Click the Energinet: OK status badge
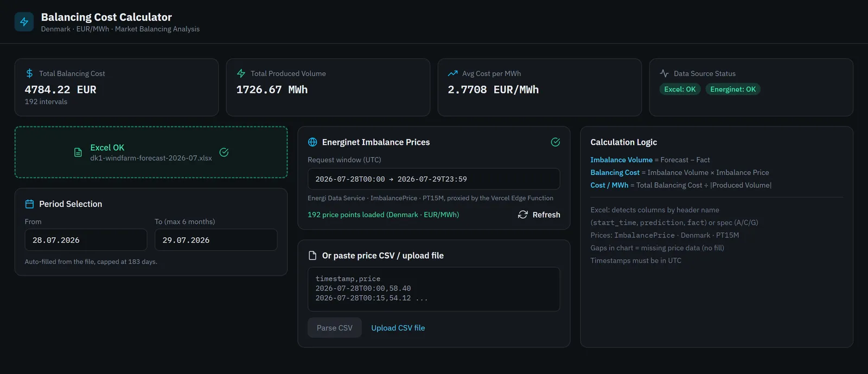Screen dimensions: 868x374 point(733,90)
